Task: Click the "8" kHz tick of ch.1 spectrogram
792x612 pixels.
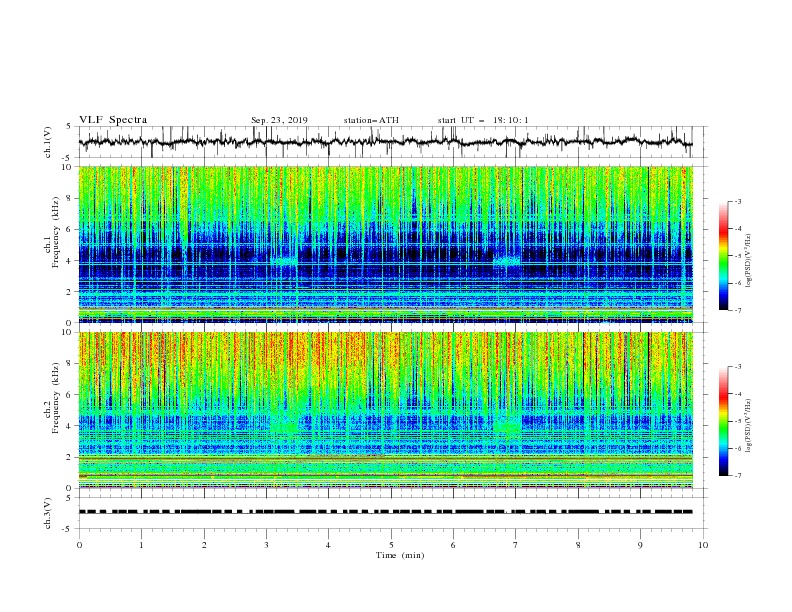Action: [x=70, y=198]
